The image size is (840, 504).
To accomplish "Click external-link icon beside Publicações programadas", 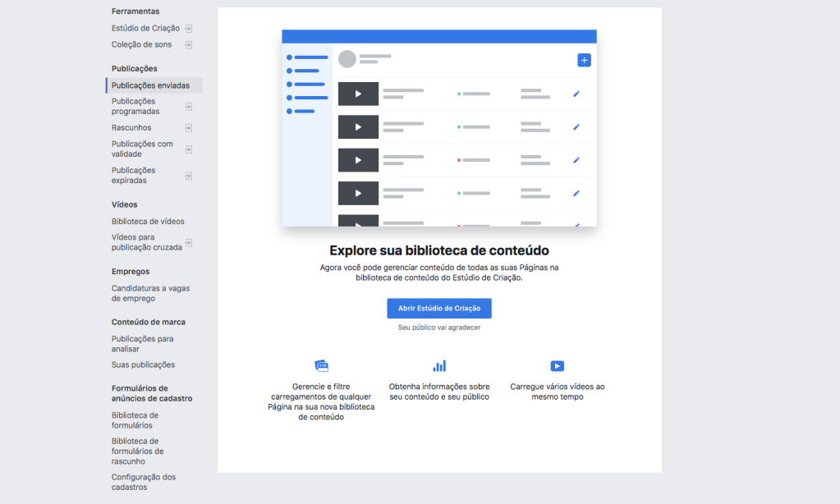I will click(x=189, y=107).
